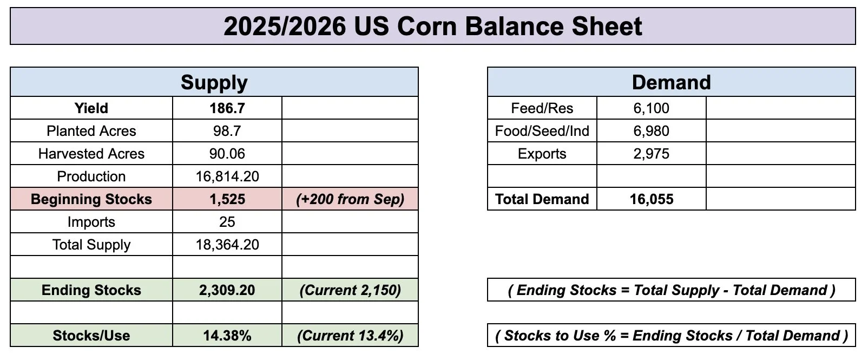Click the (Current 13.4%) note cell
868x360 pixels.
pyautogui.click(x=350, y=336)
